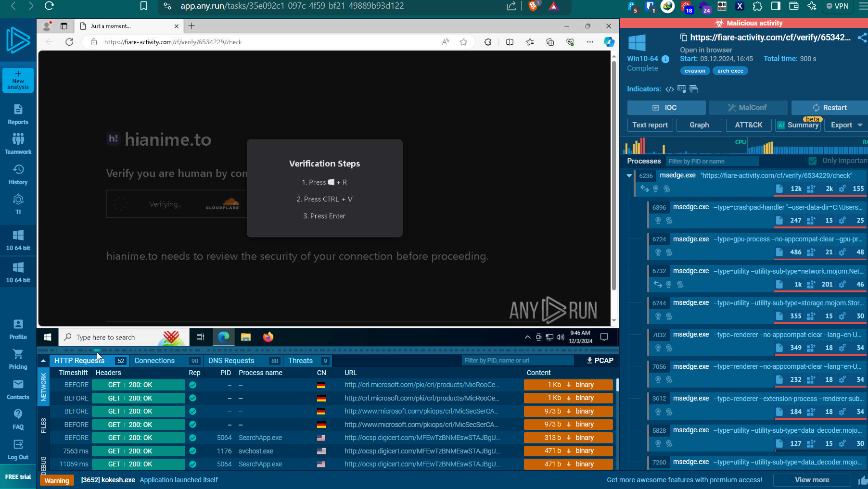Collapse the msedge.exe 6236 process tree

pyautogui.click(x=629, y=176)
